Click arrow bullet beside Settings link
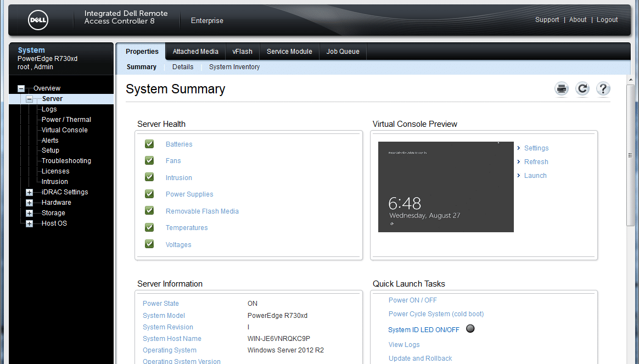Screen dimensions: 639x364 (x=519, y=148)
